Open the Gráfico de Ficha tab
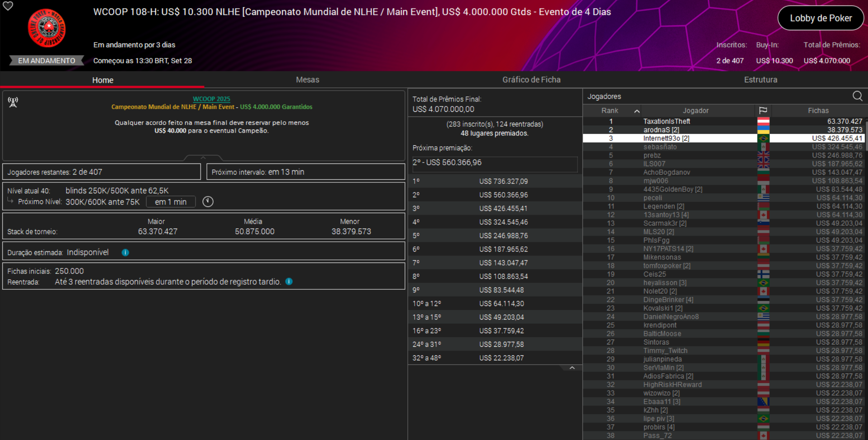Viewport: 868px width, 440px height. click(531, 80)
